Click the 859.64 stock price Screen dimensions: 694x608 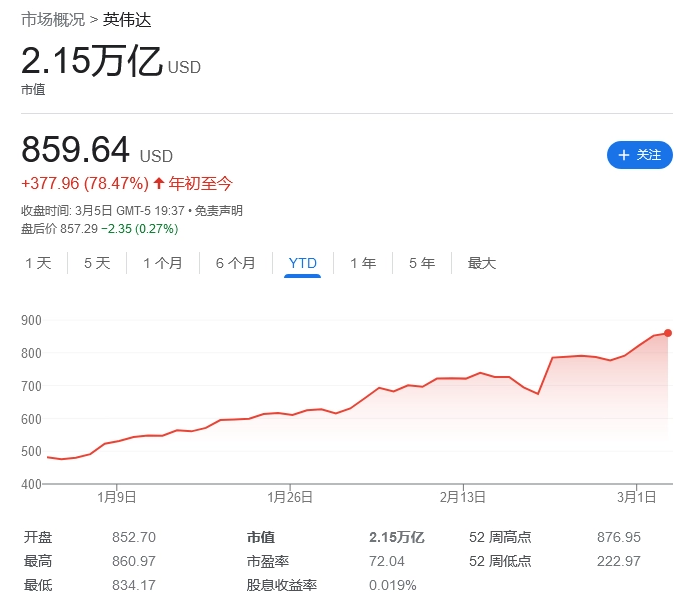point(76,150)
